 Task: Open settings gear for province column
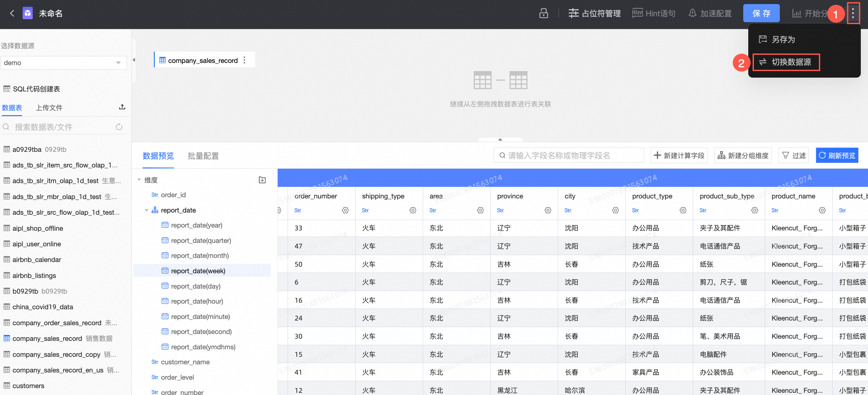548,210
